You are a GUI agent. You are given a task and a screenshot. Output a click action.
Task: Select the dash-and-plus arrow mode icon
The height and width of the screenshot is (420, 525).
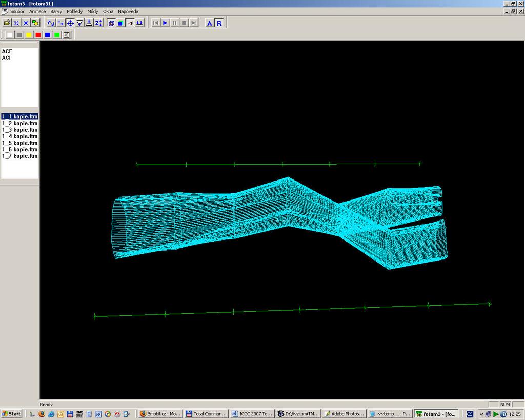[60, 23]
